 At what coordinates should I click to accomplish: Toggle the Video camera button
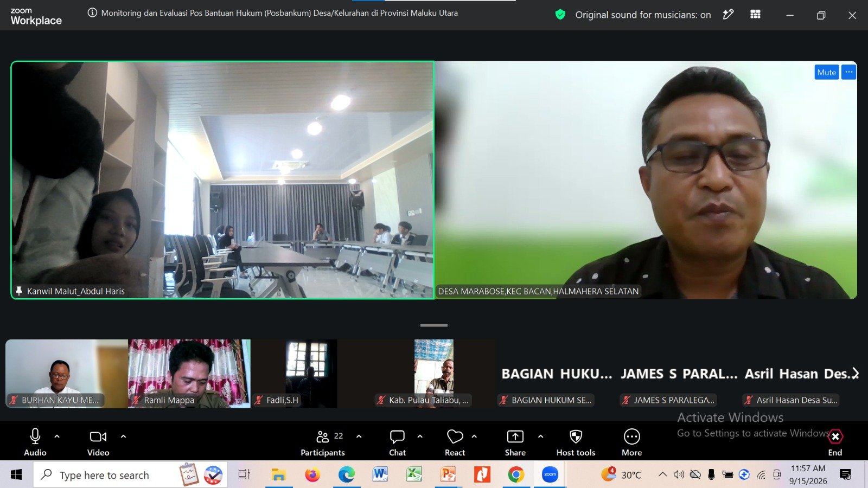coord(98,442)
